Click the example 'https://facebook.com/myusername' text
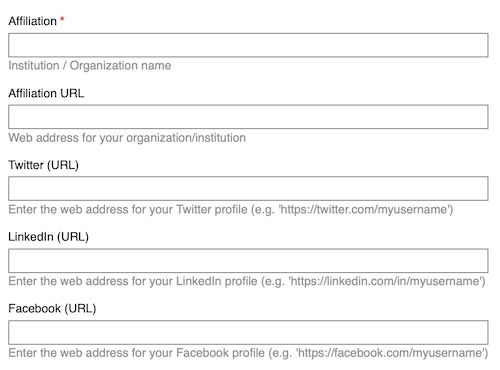The height and width of the screenshot is (370, 500). pyautogui.click(x=391, y=353)
